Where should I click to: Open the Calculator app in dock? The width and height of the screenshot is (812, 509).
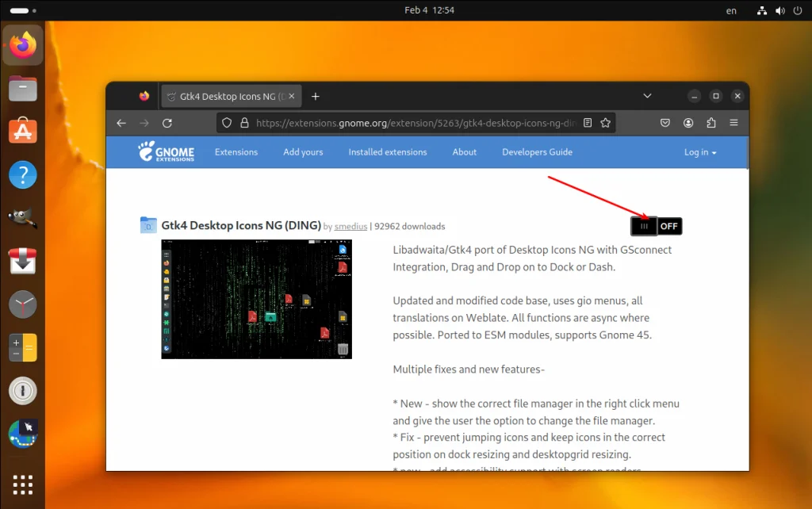23,347
